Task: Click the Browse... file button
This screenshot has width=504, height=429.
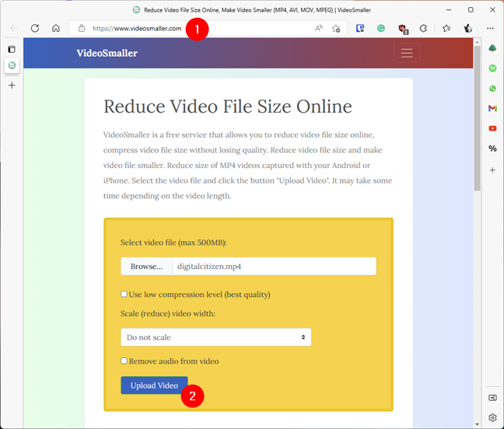Action: click(146, 267)
